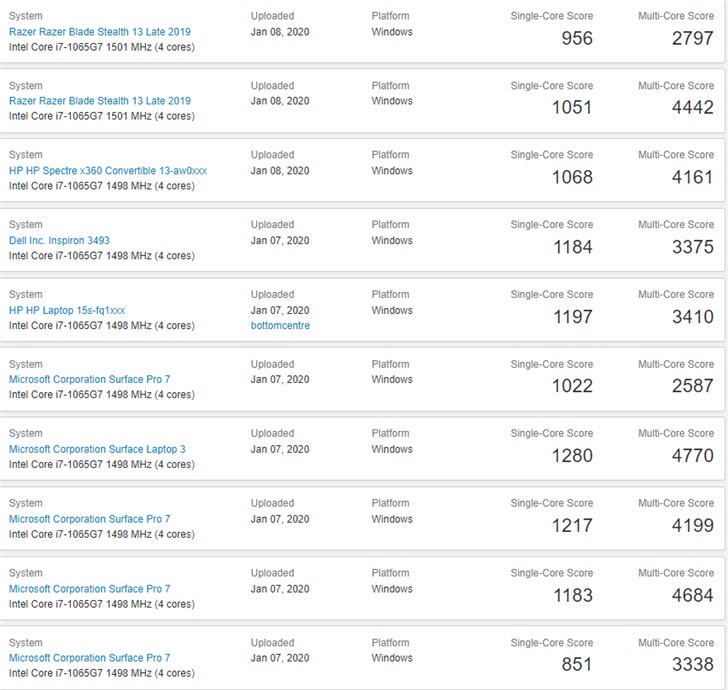Open HP Spectre x360 Convertible 13-aw0xxx link
This screenshot has height=690, width=728.
(108, 171)
